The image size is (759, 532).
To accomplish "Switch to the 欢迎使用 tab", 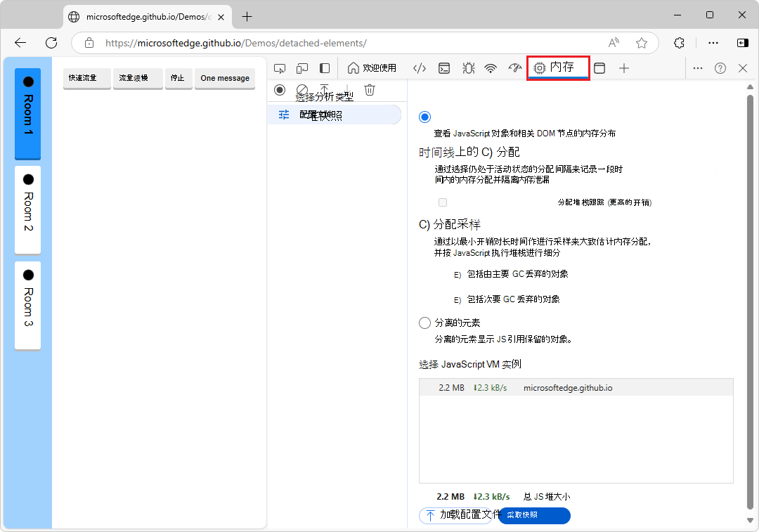I will pos(372,68).
